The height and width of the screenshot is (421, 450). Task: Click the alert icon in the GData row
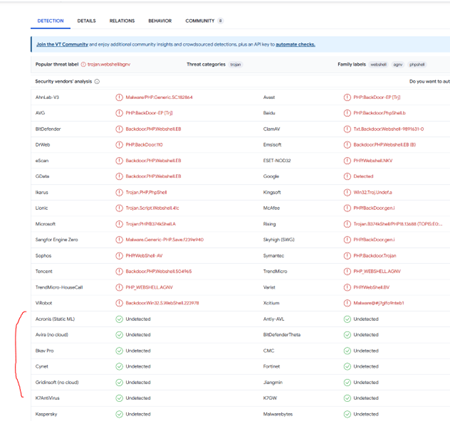click(119, 176)
